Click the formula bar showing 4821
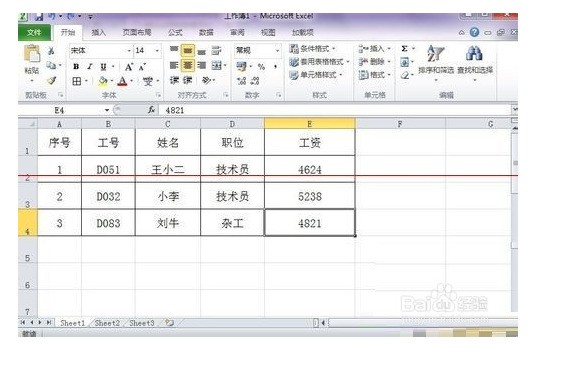584x369 pixels. [x=335, y=110]
